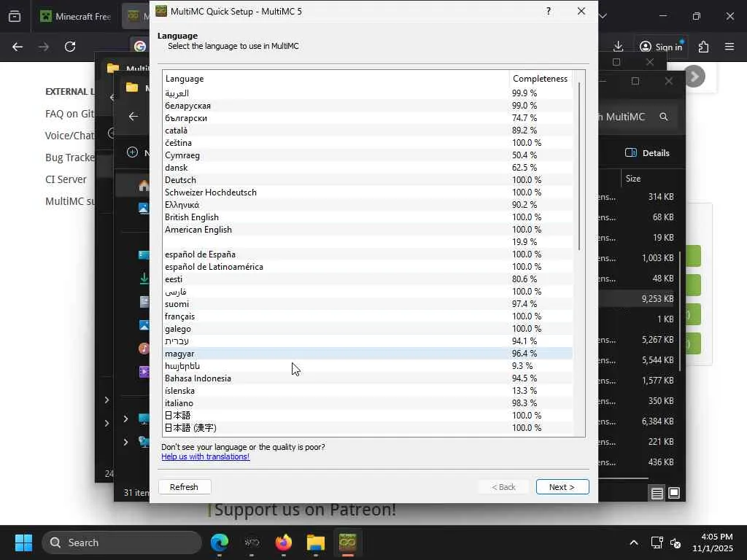Viewport: 747px width, 560px height.
Task: Click the back arrow in File Explorer
Action: tap(133, 116)
